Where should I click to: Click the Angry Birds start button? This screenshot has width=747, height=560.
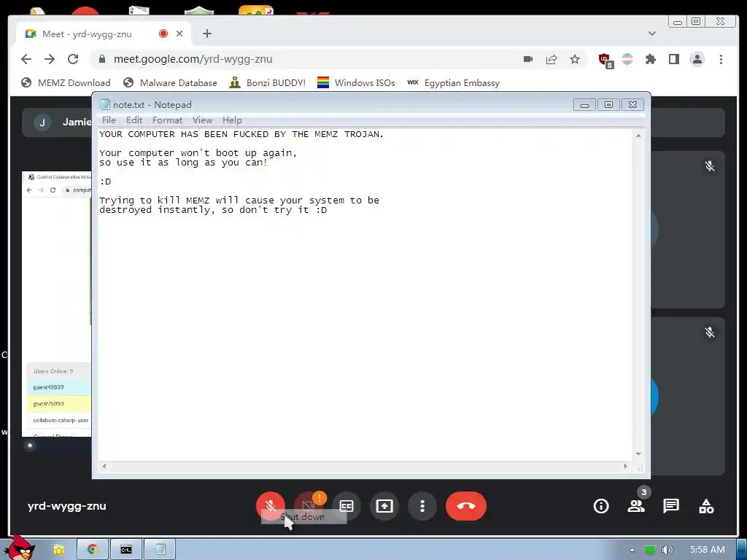coord(19,548)
